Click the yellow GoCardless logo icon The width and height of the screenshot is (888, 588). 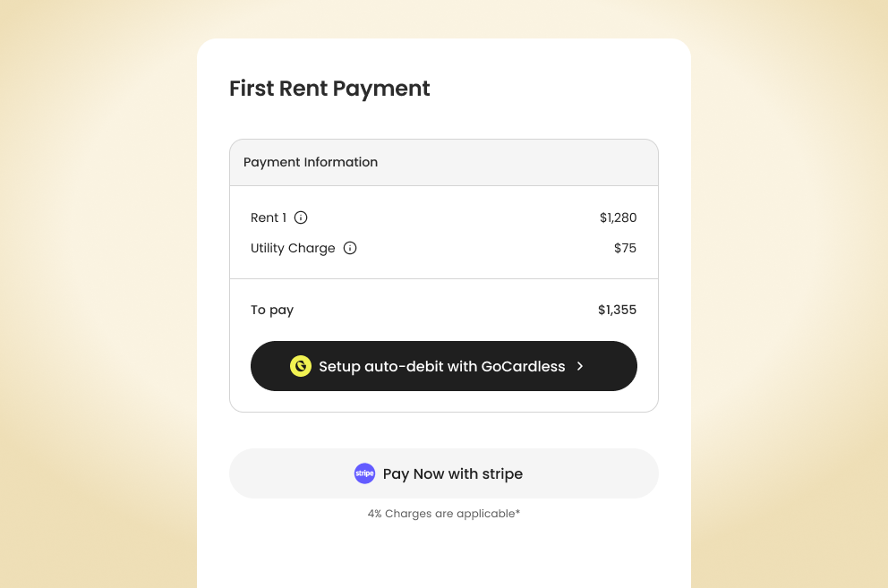[301, 366]
